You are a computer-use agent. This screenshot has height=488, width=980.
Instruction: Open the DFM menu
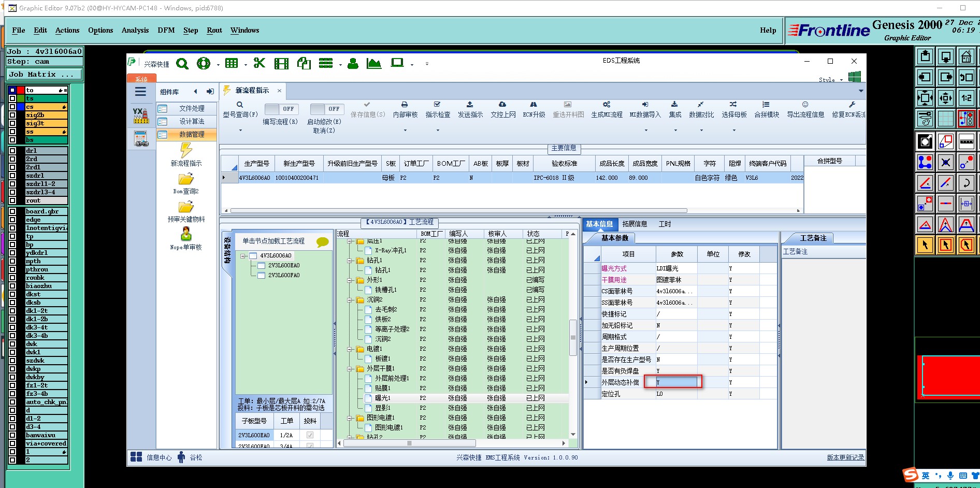(x=166, y=30)
